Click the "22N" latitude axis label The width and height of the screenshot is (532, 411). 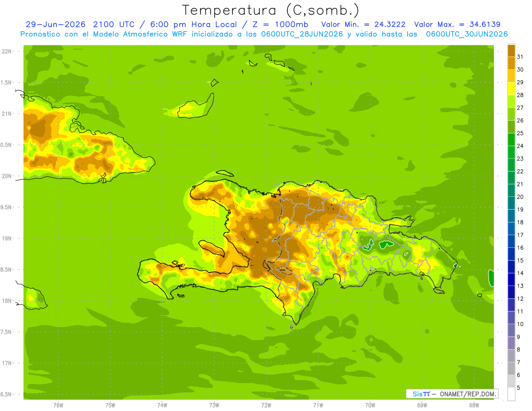coord(7,51)
